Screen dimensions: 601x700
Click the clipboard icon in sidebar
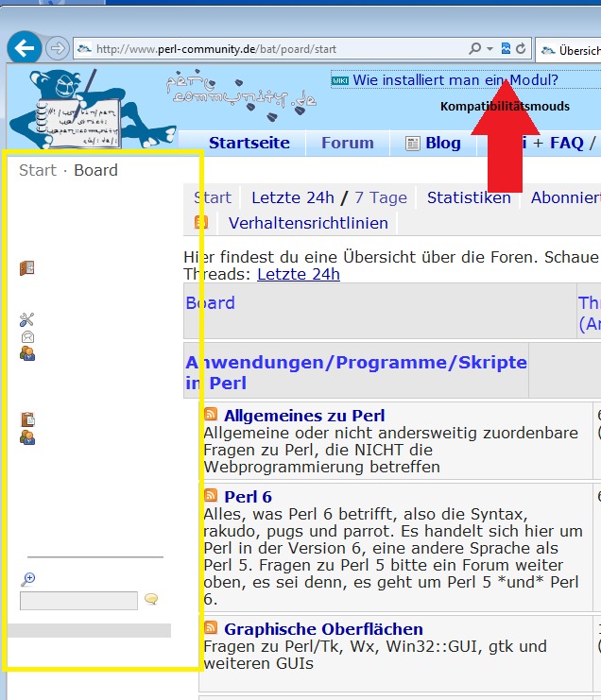(27, 419)
